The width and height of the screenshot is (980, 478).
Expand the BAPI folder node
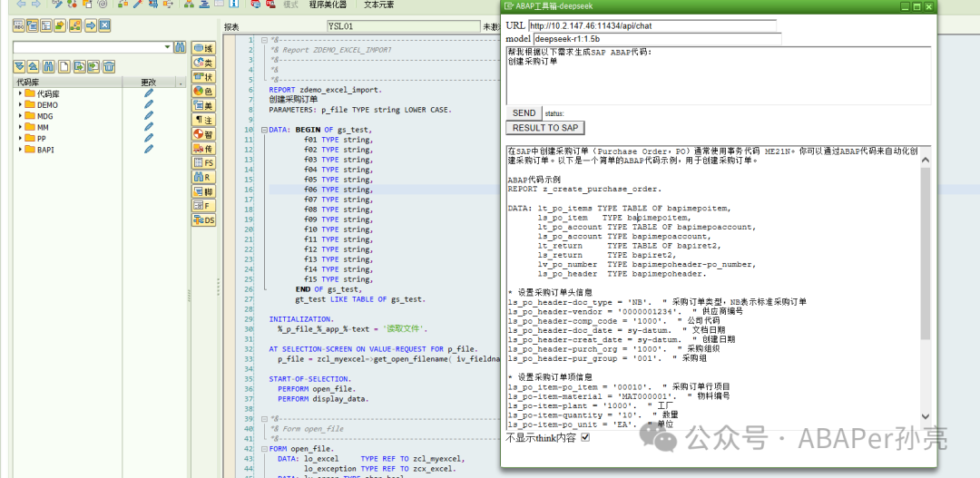(20, 150)
